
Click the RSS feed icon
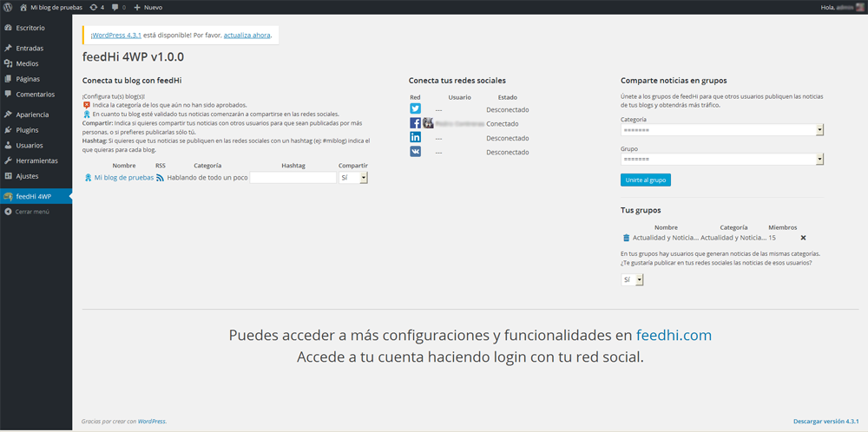[x=160, y=178]
